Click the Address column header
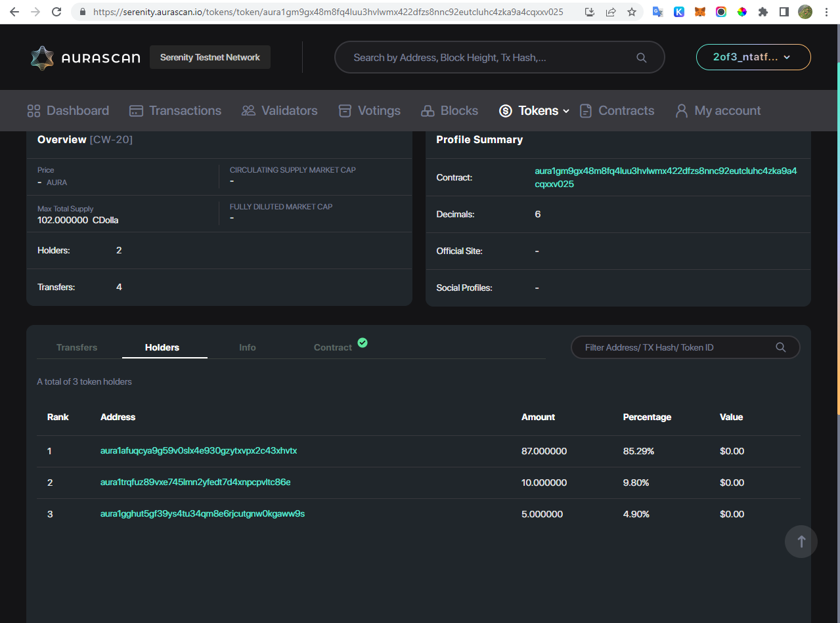 [118, 417]
